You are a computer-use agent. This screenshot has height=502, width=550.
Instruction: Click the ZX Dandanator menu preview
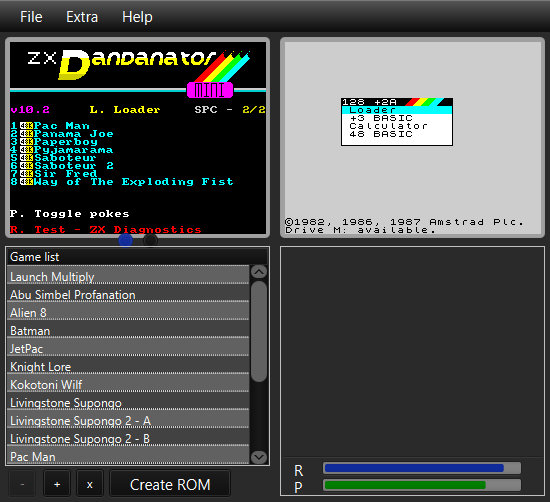click(x=138, y=138)
